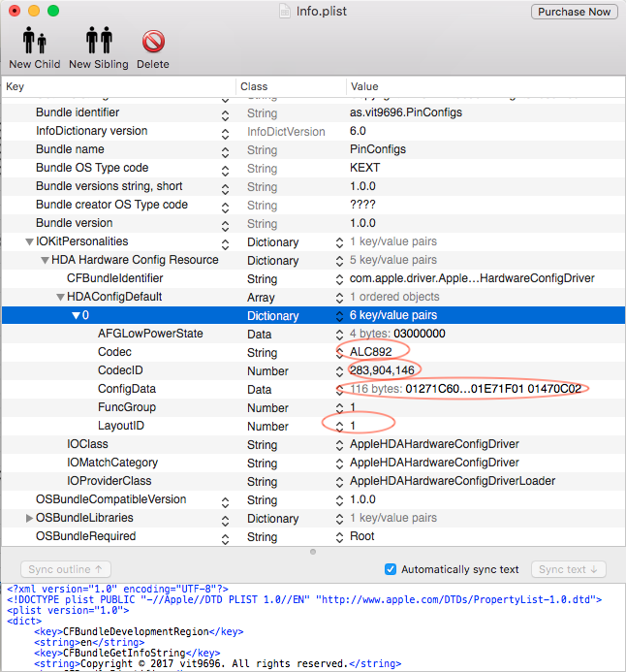Select the PinConfigs bundle name value
626x672 pixels.
[x=378, y=149]
